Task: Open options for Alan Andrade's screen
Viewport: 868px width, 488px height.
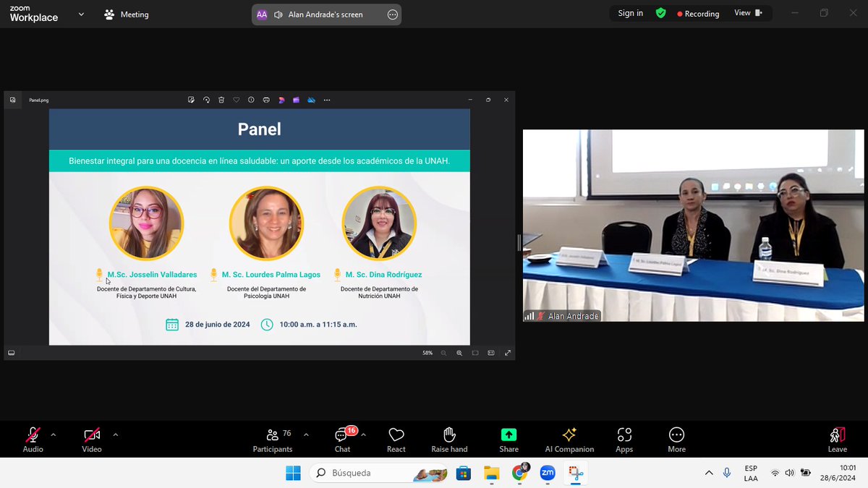Action: (x=393, y=14)
